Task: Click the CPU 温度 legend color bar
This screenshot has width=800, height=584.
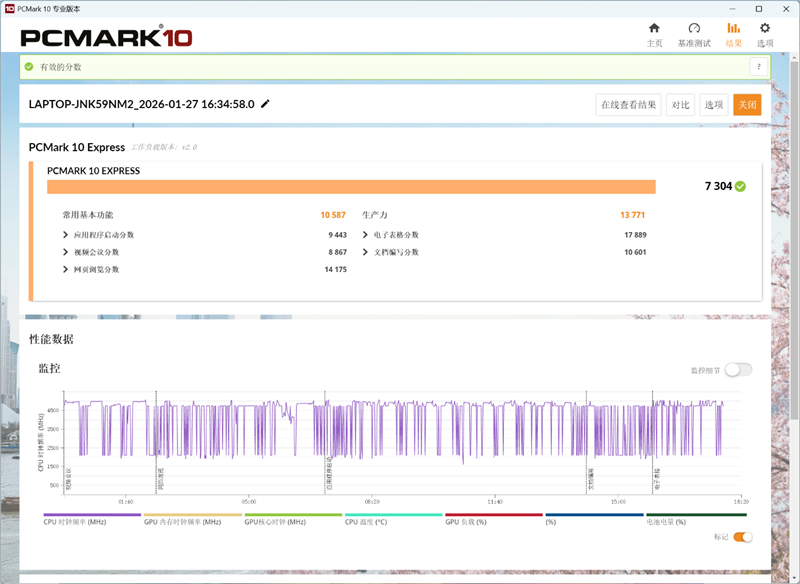Action: pyautogui.click(x=393, y=514)
